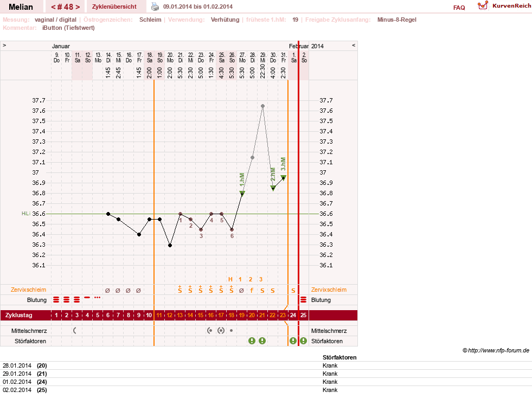
Task: Click temperature point numbered 6
Action: (x=232, y=229)
